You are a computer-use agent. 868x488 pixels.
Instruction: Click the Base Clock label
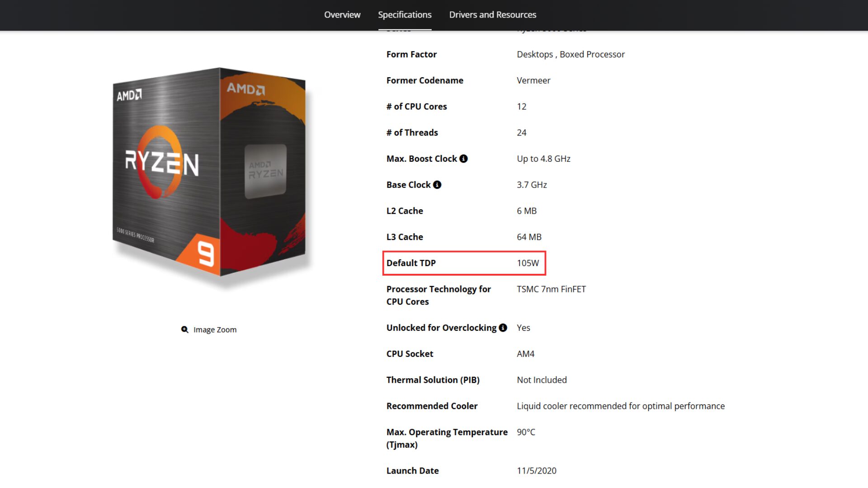tap(408, 185)
